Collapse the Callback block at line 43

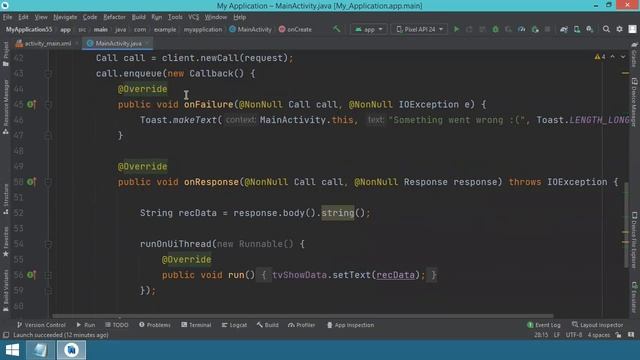coord(48,73)
